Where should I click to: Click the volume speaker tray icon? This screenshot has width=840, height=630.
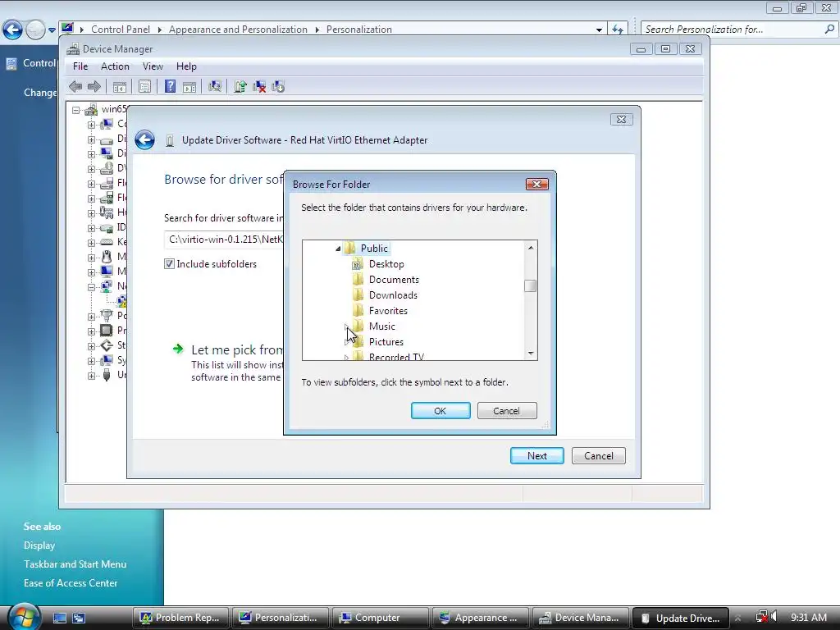pyautogui.click(x=774, y=618)
